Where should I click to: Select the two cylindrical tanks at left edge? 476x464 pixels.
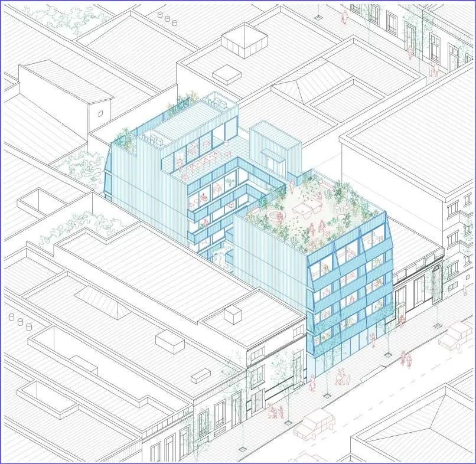24,323
